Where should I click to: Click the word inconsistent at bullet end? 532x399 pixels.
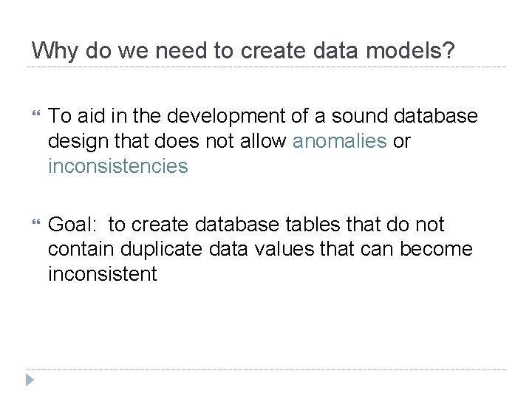pyautogui.click(x=103, y=273)
